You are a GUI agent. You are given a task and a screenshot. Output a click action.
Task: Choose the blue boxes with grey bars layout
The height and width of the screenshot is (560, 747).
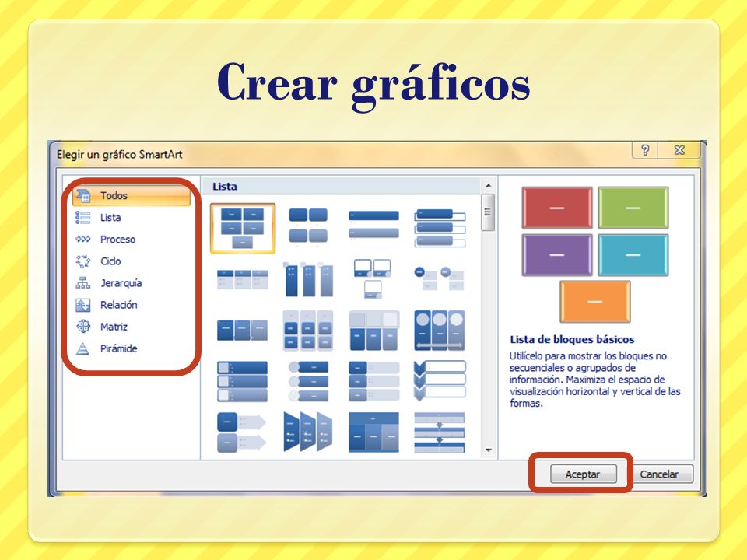pyautogui.click(x=373, y=381)
